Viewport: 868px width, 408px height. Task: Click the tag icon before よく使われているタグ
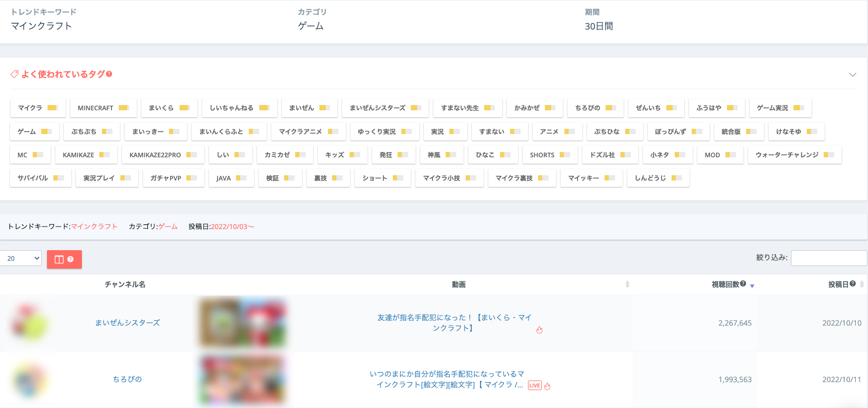[x=15, y=74]
